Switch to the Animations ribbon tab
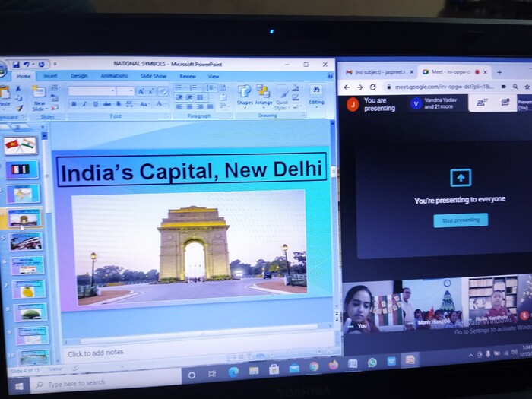This screenshot has width=532, height=399. click(114, 76)
